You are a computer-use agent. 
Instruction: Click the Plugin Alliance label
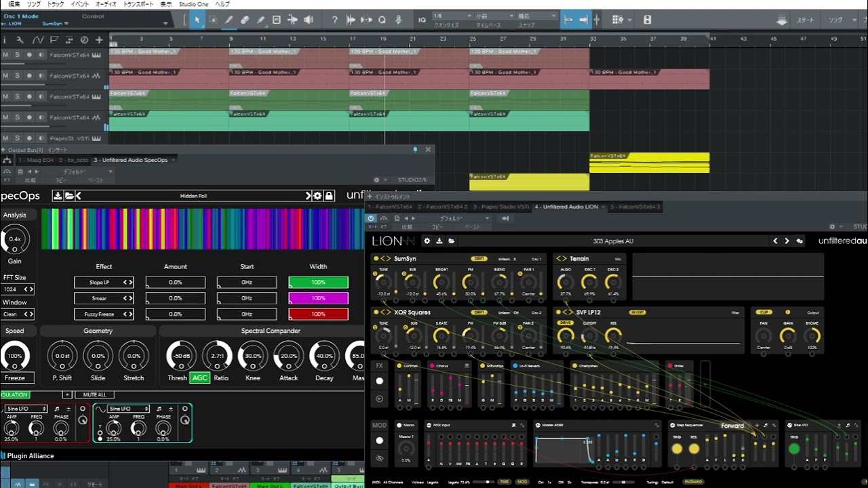[31, 456]
